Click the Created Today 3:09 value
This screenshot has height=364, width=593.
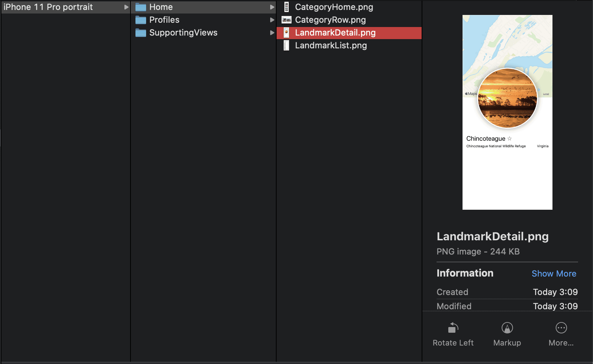point(555,292)
